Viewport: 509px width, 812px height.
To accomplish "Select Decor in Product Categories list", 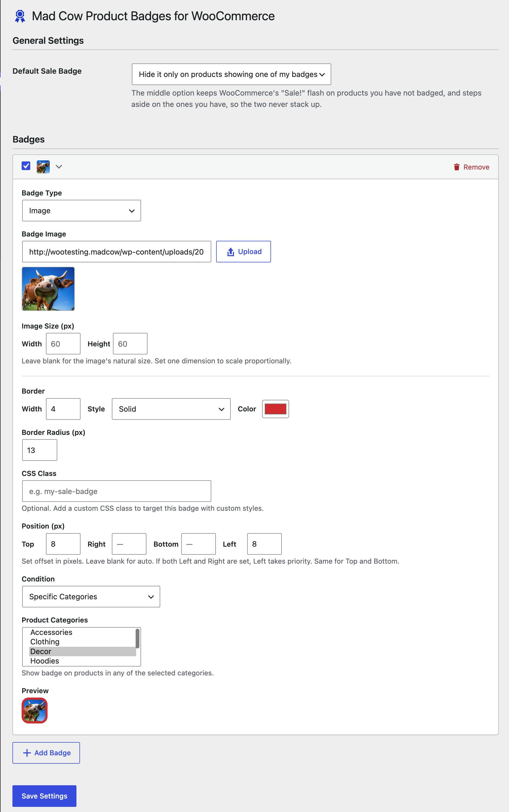I will (x=82, y=652).
